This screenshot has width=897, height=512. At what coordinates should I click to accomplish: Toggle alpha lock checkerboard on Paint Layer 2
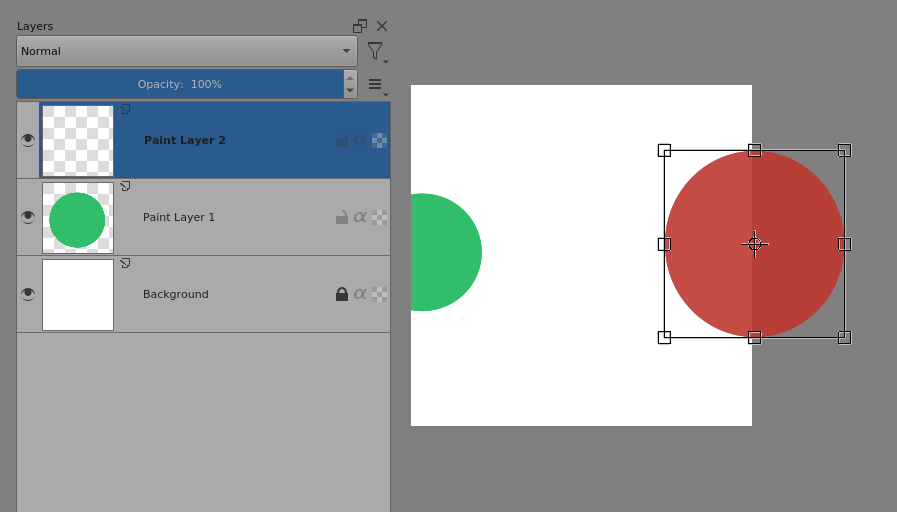click(x=379, y=140)
